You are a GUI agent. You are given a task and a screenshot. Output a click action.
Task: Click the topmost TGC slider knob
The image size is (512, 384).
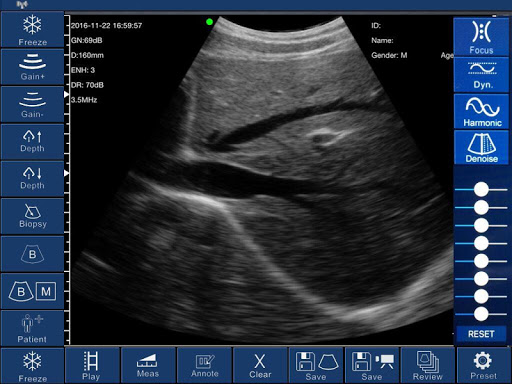pyautogui.click(x=481, y=189)
